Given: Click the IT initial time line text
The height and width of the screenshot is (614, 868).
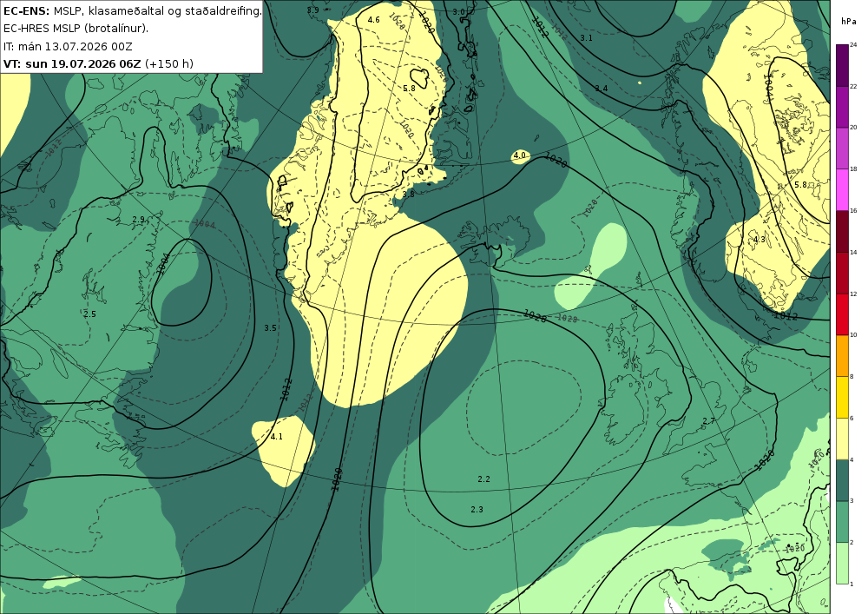Looking at the screenshot, I should pos(68,47).
